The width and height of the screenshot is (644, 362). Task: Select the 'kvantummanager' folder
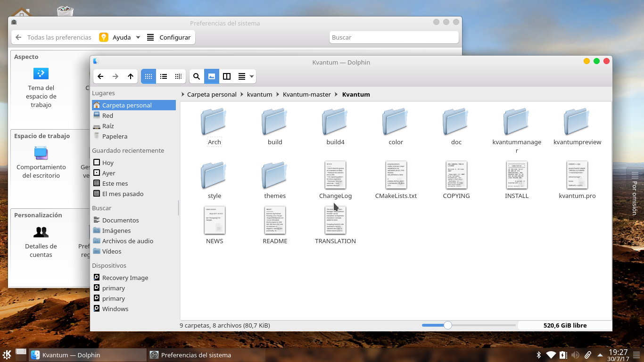click(x=517, y=130)
